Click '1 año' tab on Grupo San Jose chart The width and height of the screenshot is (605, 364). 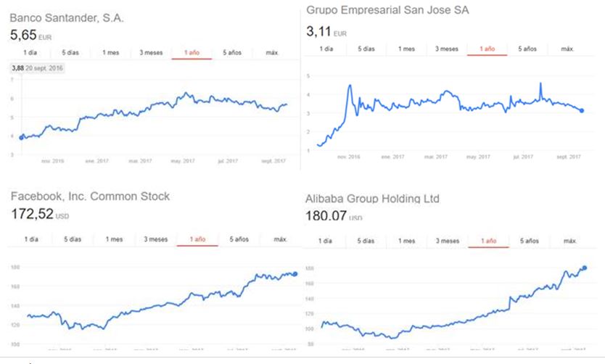(487, 49)
